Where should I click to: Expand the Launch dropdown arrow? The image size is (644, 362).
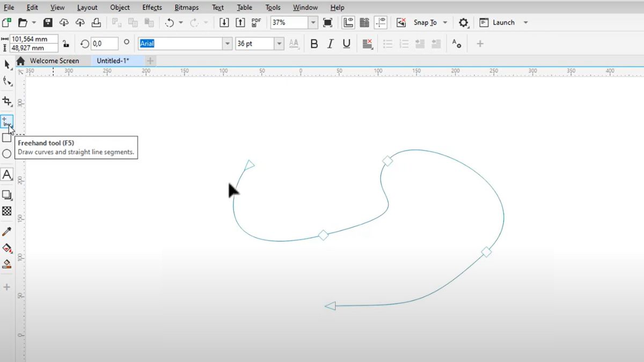[x=525, y=23]
